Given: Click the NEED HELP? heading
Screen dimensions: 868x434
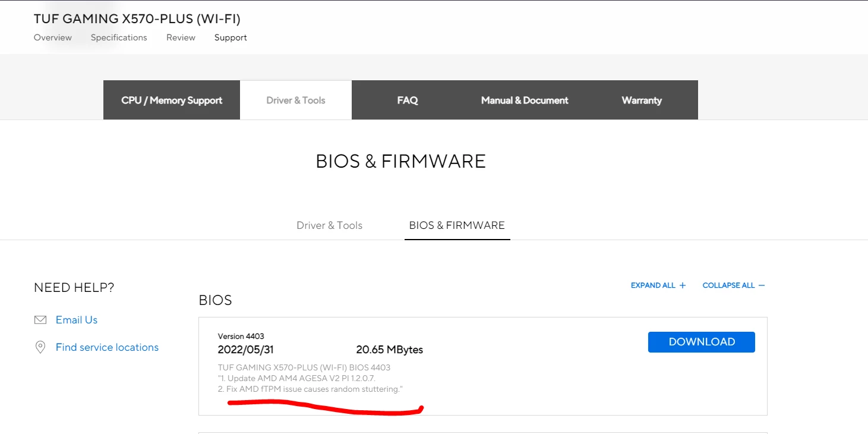Looking at the screenshot, I should (x=74, y=288).
